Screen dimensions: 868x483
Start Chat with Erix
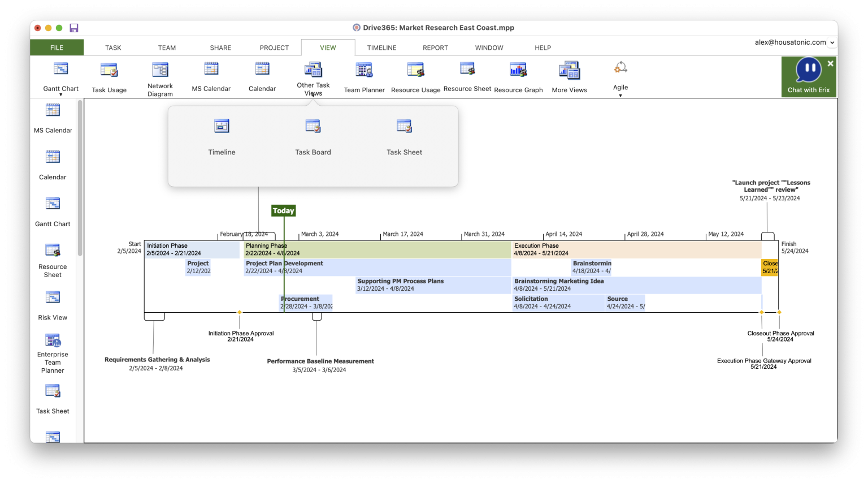click(809, 76)
